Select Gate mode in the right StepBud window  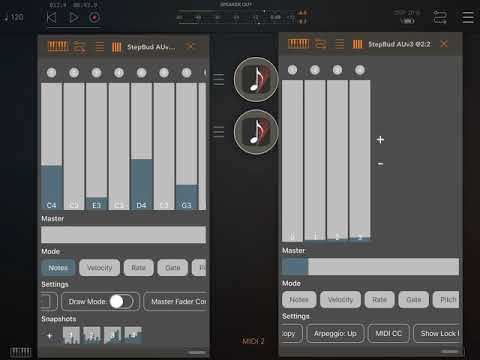pos(414,300)
